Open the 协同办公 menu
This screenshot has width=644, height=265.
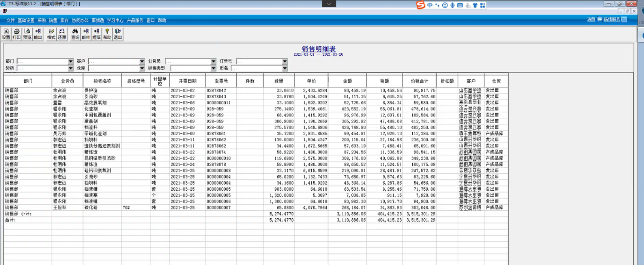click(80, 21)
